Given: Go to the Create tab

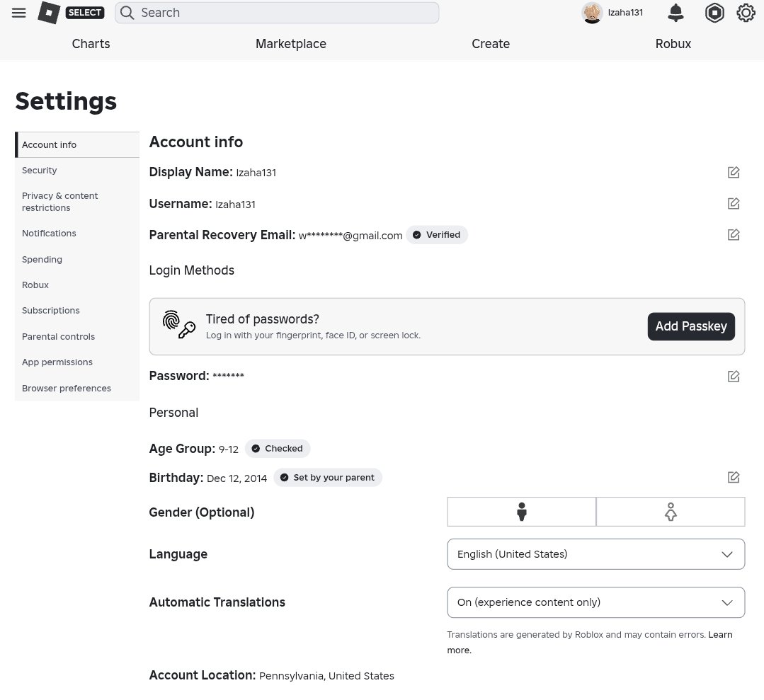Looking at the screenshot, I should 491,44.
